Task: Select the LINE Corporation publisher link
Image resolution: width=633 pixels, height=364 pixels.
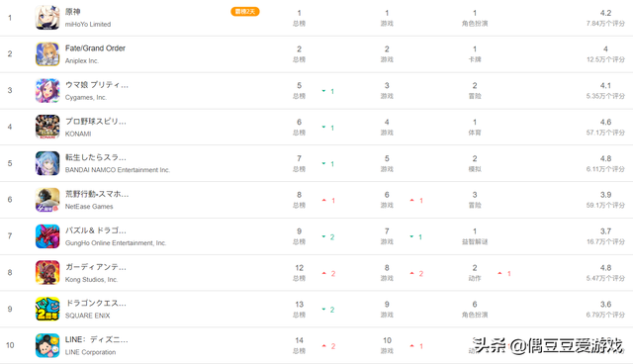Action: coord(90,352)
